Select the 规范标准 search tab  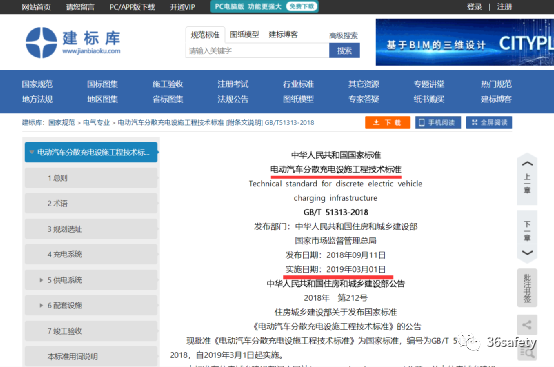point(205,35)
